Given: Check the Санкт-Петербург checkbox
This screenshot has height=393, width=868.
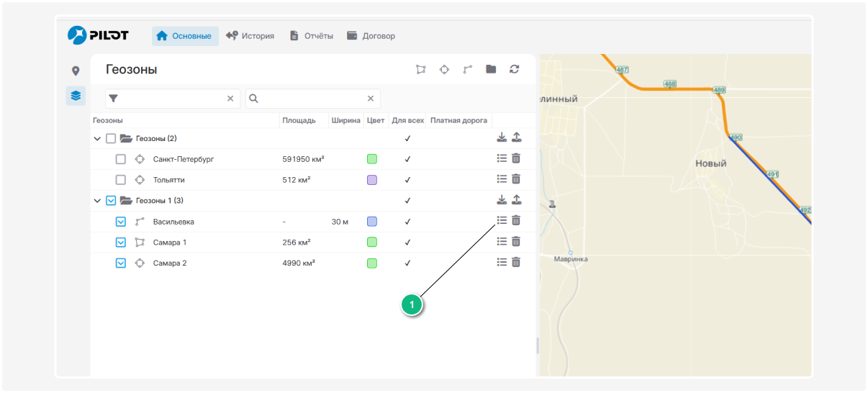Looking at the screenshot, I should click(121, 159).
